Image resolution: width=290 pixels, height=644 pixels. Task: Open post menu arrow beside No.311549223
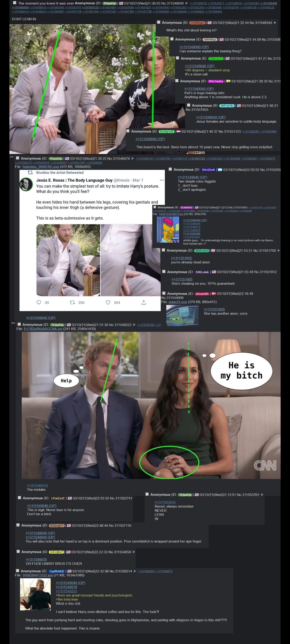click(x=135, y=325)
